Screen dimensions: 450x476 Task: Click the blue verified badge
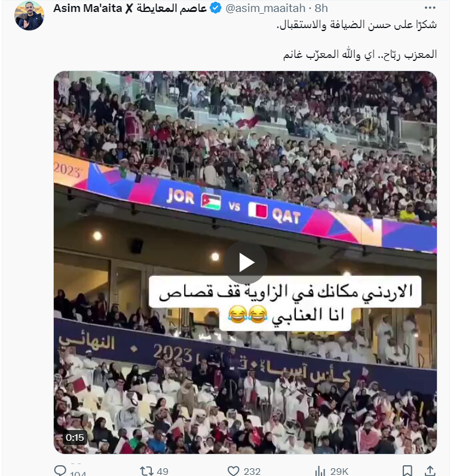(x=216, y=8)
